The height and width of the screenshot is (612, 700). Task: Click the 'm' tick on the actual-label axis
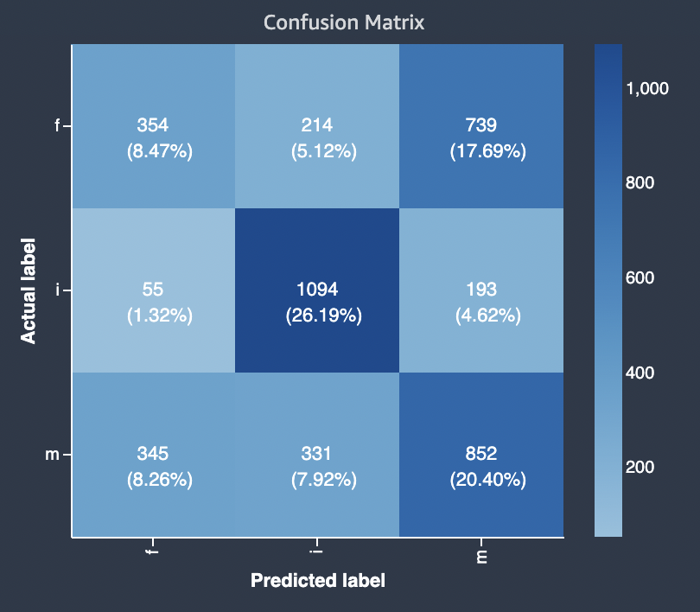55,455
